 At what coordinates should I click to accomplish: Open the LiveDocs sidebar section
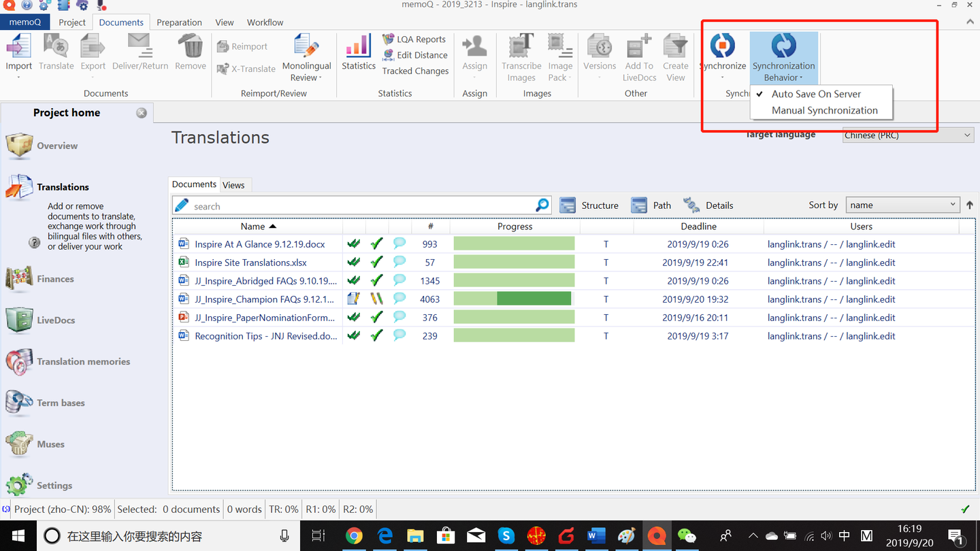56,320
